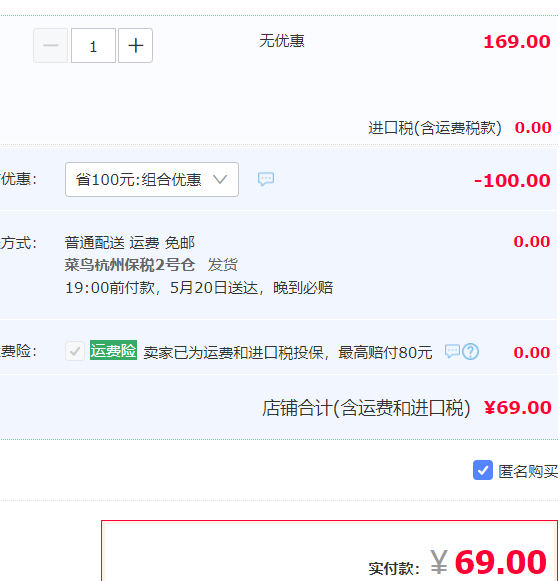Open the 省100元:组合优惠 discount dropdown

pyautogui.click(x=152, y=180)
